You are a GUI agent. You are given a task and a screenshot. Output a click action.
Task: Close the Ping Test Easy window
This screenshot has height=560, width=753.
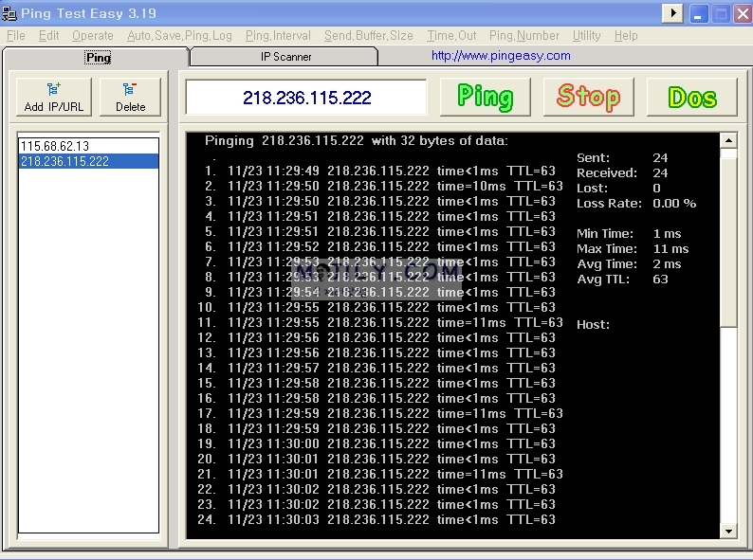(743, 13)
